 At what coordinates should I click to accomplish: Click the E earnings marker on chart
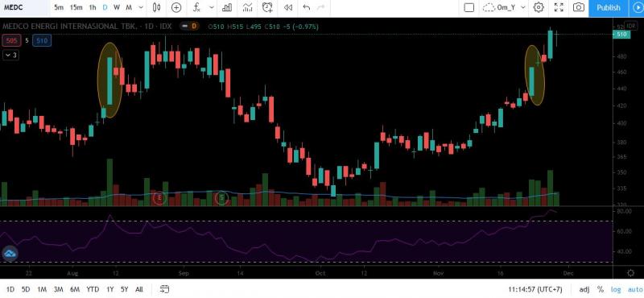tap(159, 198)
